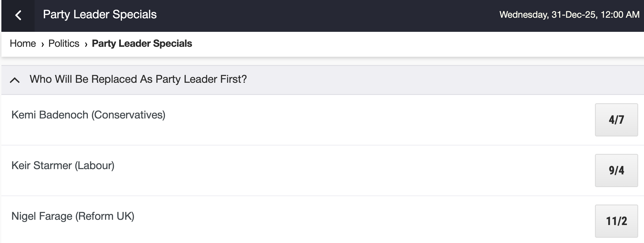
Task: Select the 9/4 odds for Keir Starmer
Action: coord(616,170)
